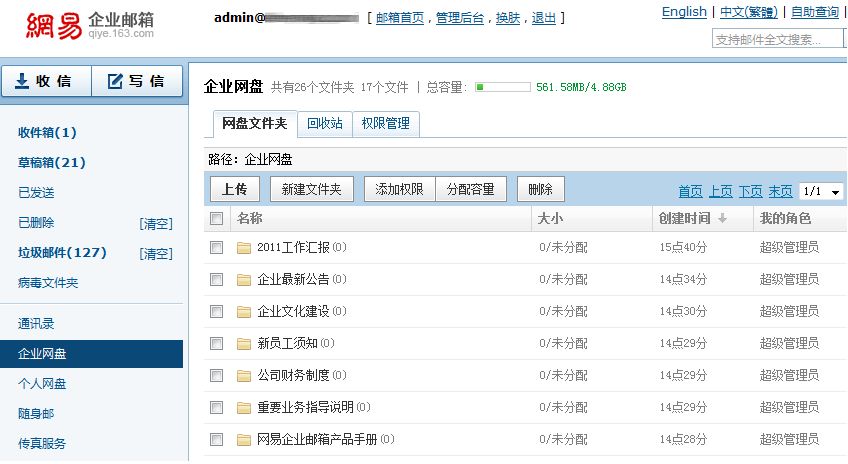
Task: Open the folder icon for 2011工作汇报
Action: tap(244, 248)
